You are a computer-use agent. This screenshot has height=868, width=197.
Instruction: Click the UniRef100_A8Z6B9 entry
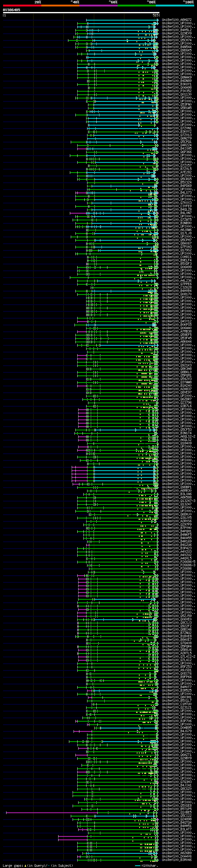(177, 853)
